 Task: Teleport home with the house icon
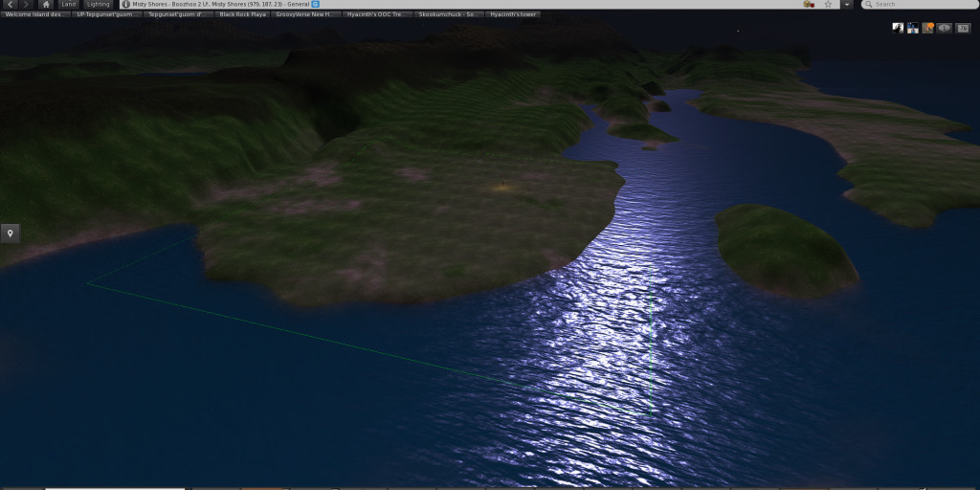pyautogui.click(x=46, y=5)
